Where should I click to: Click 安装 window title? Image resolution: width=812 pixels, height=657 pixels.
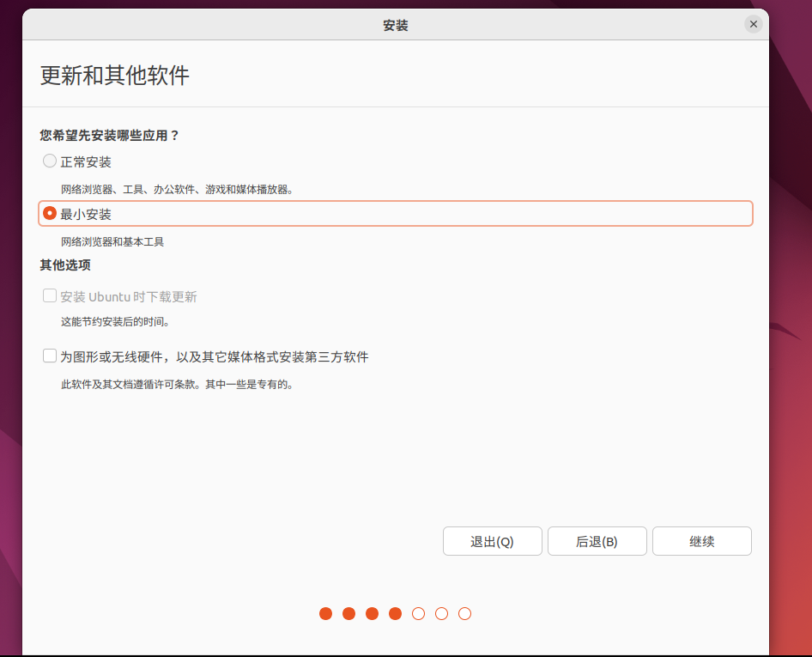point(396,26)
